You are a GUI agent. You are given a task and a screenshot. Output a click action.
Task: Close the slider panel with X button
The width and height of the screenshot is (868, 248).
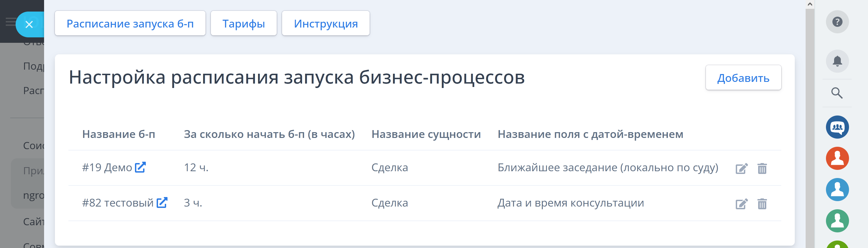[x=29, y=24]
